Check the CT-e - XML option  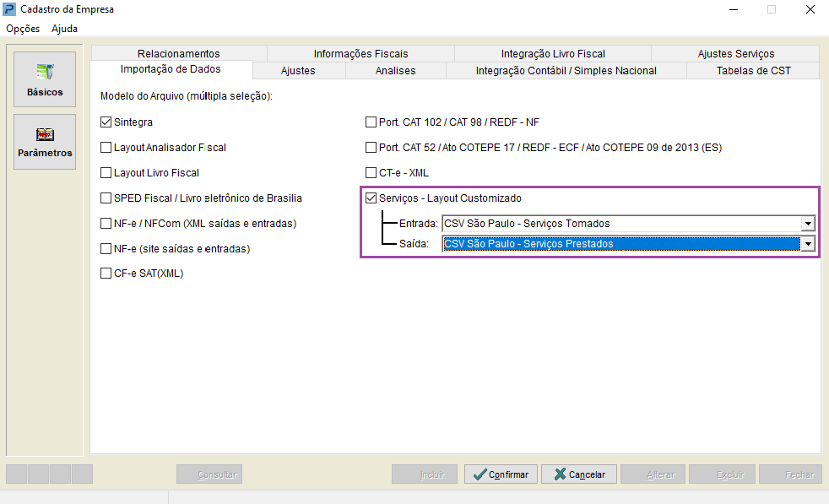pos(371,173)
